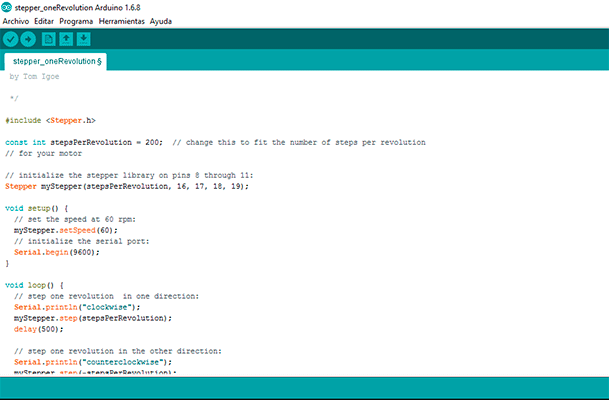609x400 pixels.
Task: Click the '// initialize the serial port:' comment
Action: [82, 241]
